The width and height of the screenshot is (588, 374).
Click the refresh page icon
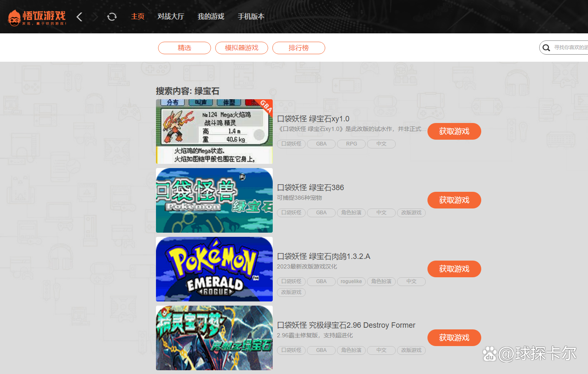click(x=112, y=17)
